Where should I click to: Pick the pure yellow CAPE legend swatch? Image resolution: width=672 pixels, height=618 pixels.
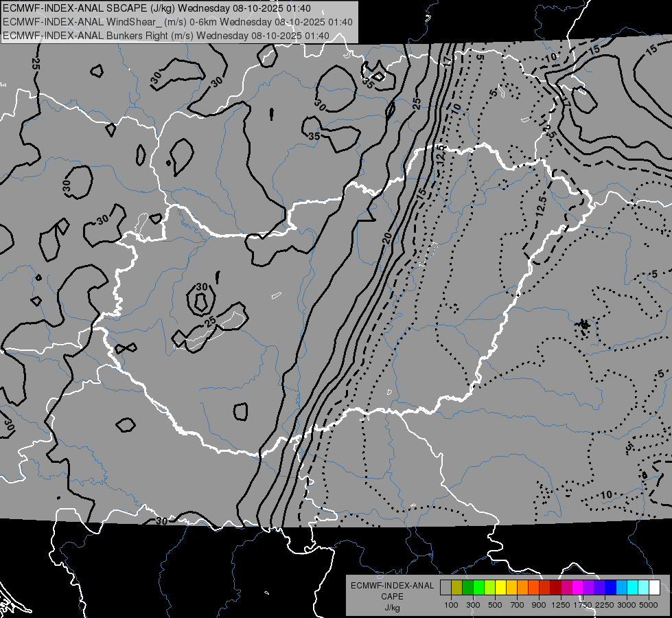(500, 588)
